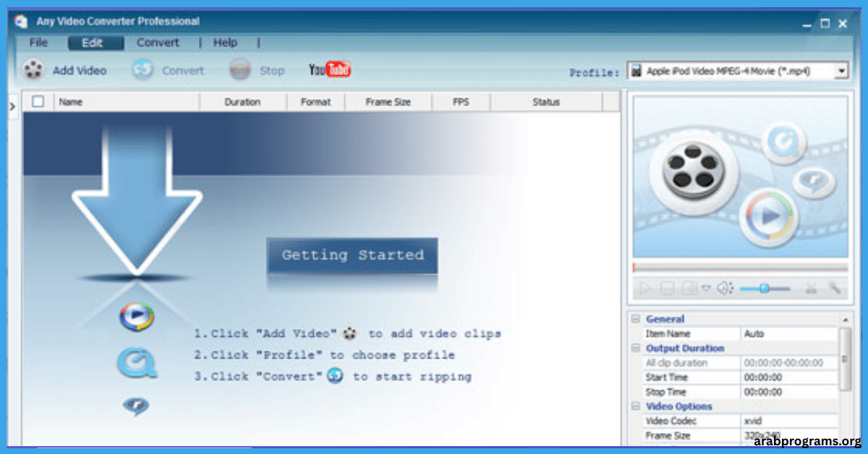Viewport: 868px width, 454px height.
Task: Click the Status column header
Action: click(x=546, y=102)
